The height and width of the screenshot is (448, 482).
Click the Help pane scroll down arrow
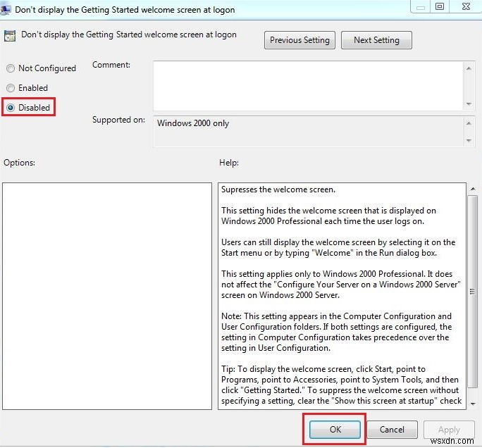coord(473,404)
